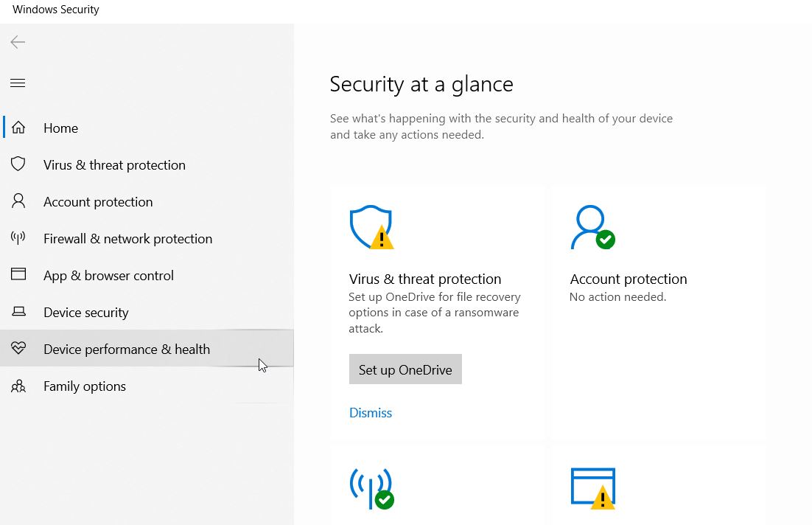Click the back arrow icon

click(18, 42)
